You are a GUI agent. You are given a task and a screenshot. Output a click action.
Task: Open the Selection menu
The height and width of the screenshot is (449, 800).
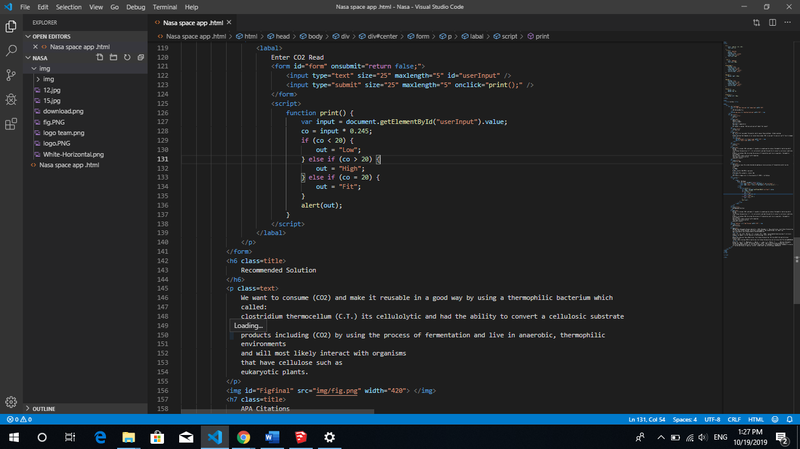70,7
